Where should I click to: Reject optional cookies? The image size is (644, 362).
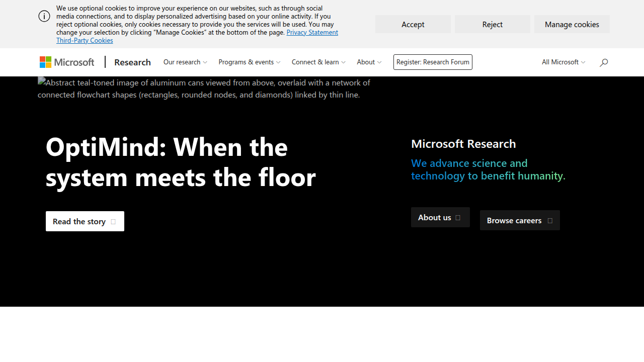493,24
